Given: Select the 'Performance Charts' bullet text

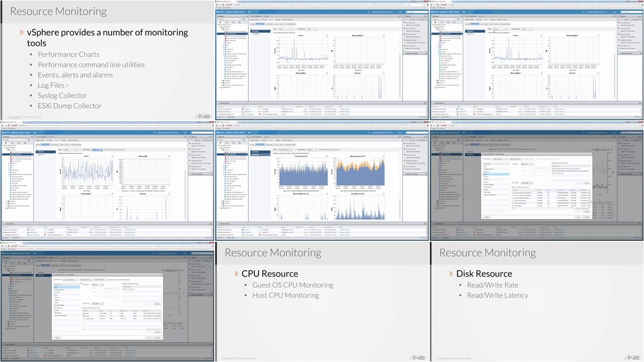Looking at the screenshot, I should pos(68,54).
